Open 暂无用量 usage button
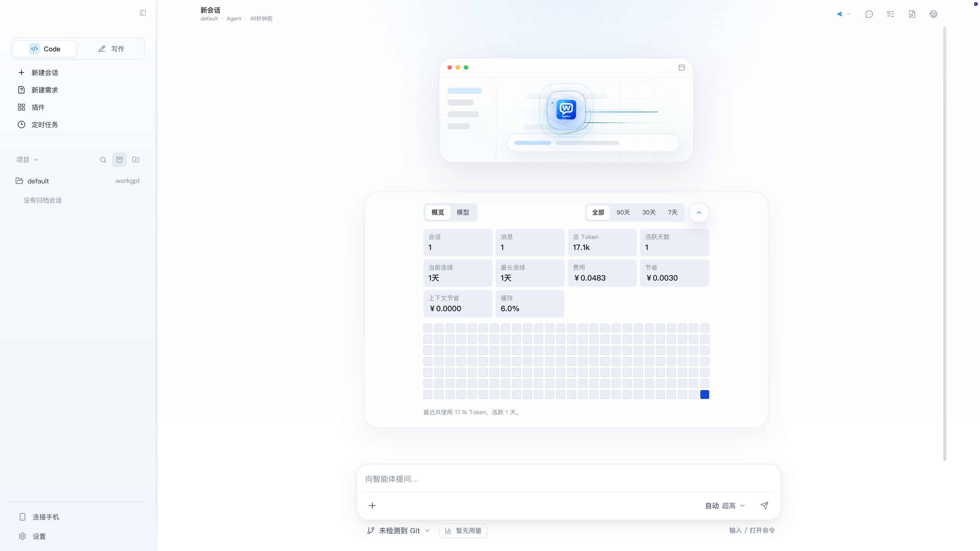The image size is (980, 551). tap(463, 531)
